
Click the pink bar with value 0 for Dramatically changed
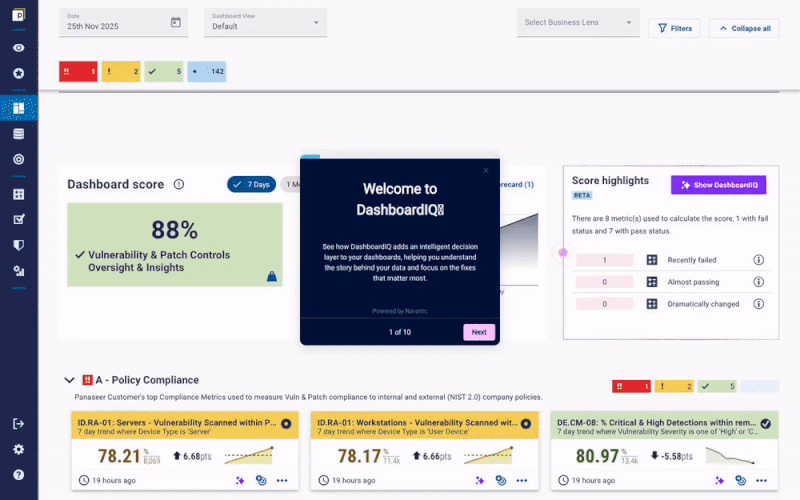coord(605,304)
